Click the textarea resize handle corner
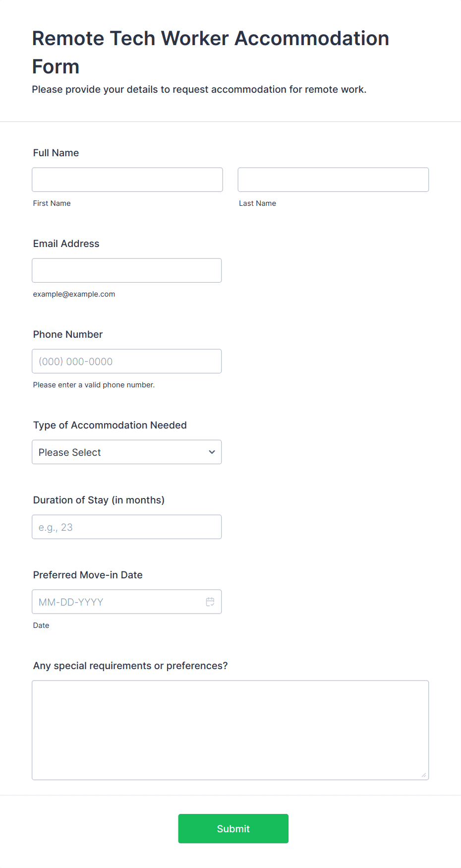 point(424,775)
